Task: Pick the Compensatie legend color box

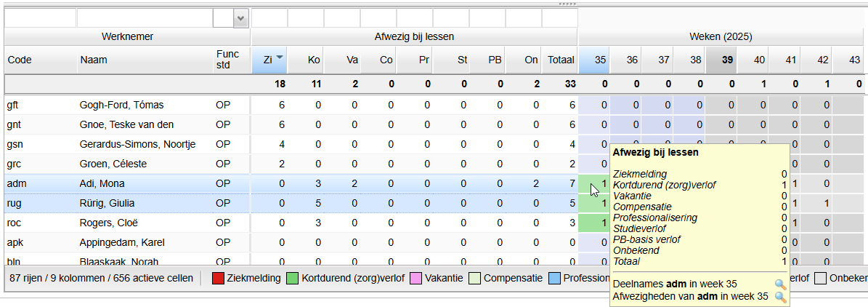Action: [x=475, y=278]
